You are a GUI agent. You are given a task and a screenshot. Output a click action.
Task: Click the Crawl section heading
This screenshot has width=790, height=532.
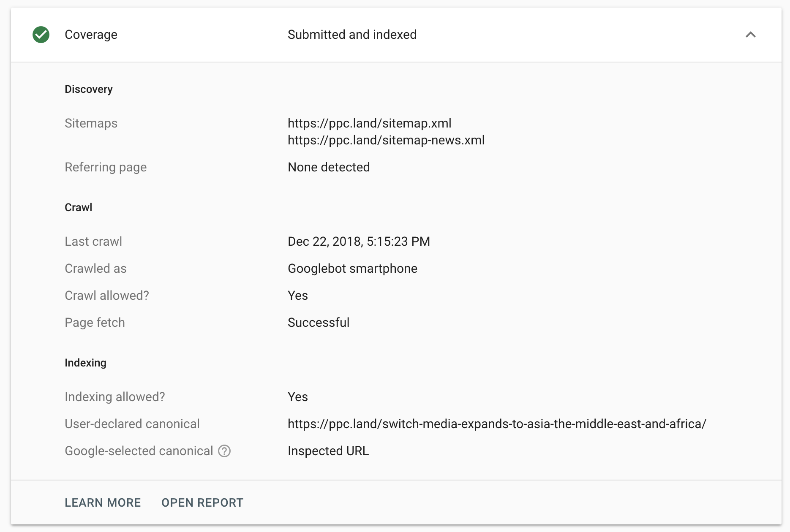point(78,207)
